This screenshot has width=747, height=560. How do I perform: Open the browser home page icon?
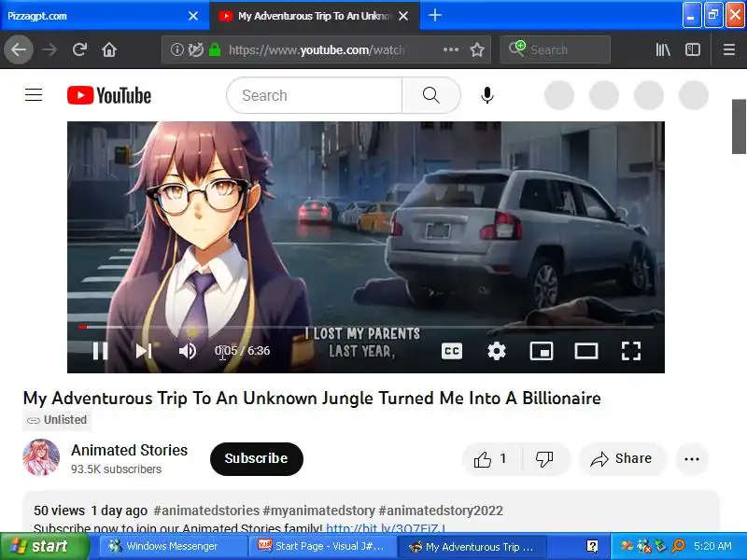109,49
